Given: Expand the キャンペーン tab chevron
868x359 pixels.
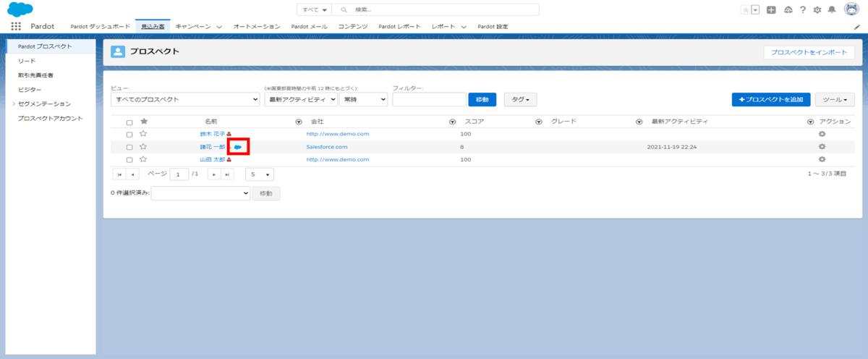Looking at the screenshot, I should coord(218,27).
